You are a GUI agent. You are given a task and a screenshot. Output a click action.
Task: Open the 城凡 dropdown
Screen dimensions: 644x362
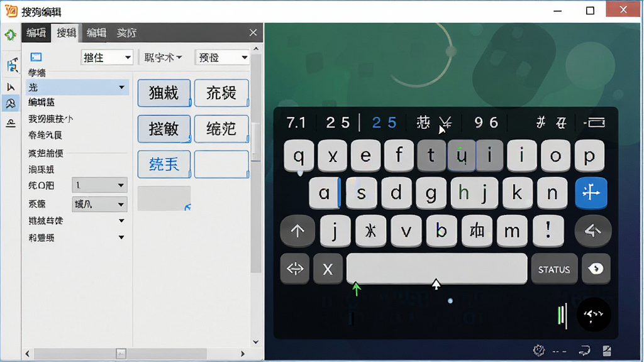(x=99, y=204)
